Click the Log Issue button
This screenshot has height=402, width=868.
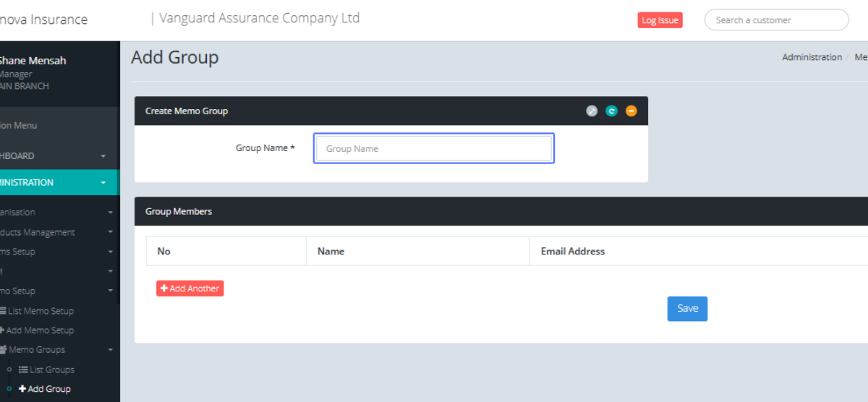click(660, 20)
